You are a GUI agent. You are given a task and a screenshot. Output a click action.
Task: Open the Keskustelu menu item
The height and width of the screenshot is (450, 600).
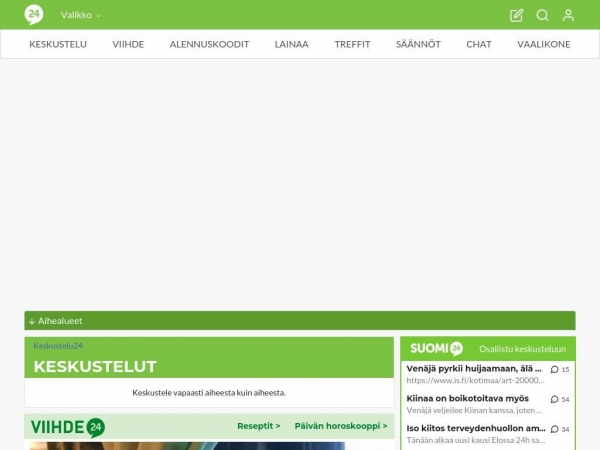56,44
